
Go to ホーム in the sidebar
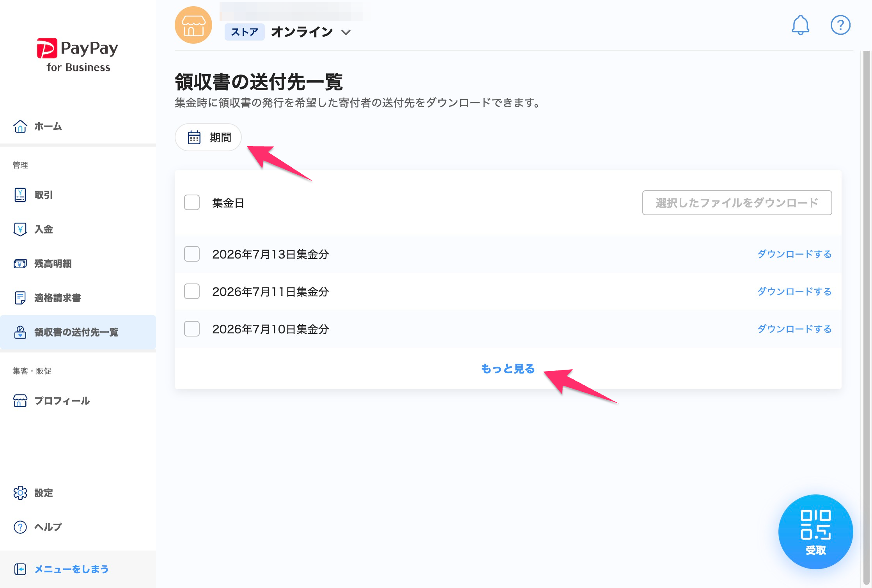78,126
